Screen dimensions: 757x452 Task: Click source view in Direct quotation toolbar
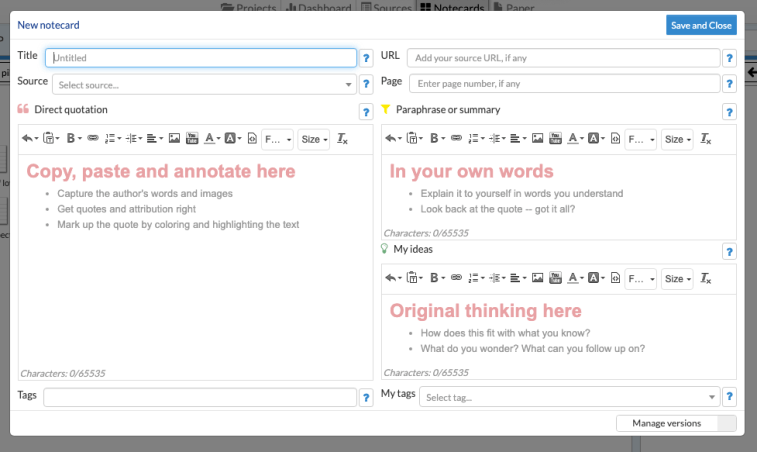[x=252, y=139]
